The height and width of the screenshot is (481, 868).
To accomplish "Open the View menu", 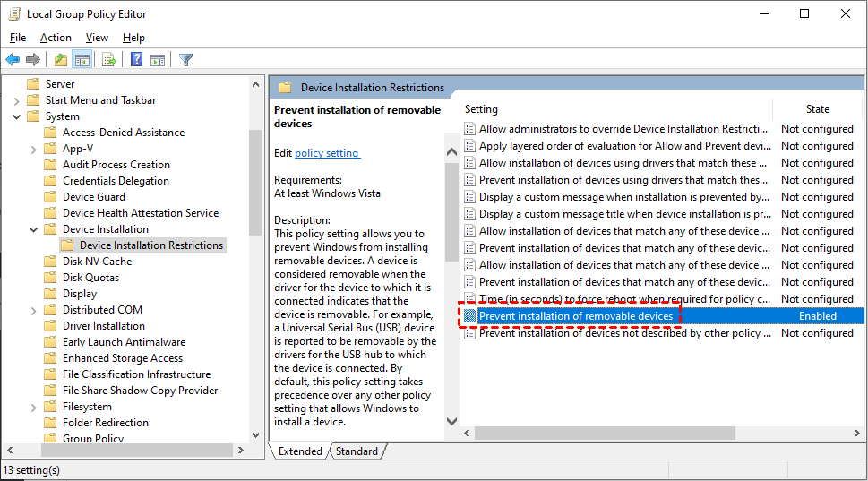I will pyautogui.click(x=97, y=38).
